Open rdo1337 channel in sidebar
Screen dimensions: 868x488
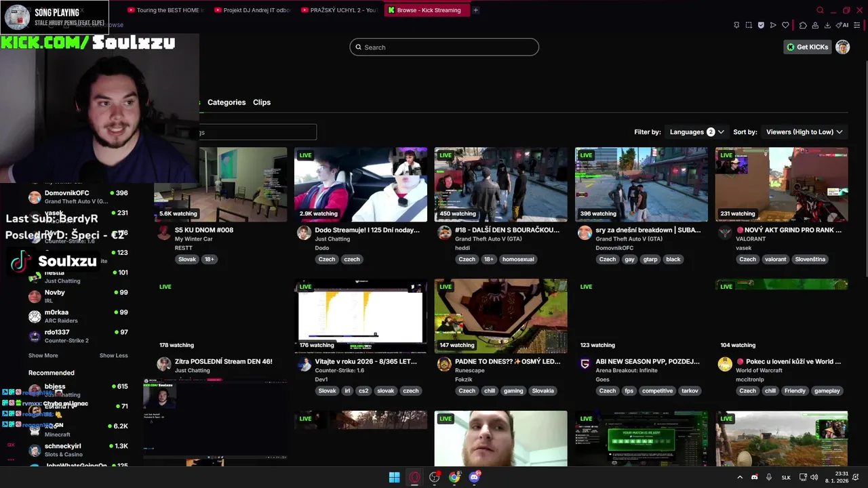click(x=78, y=336)
